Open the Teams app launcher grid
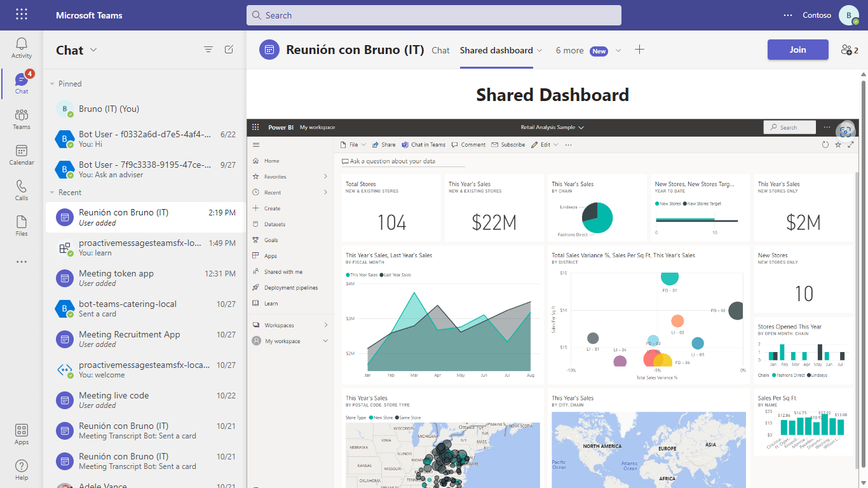 [22, 15]
